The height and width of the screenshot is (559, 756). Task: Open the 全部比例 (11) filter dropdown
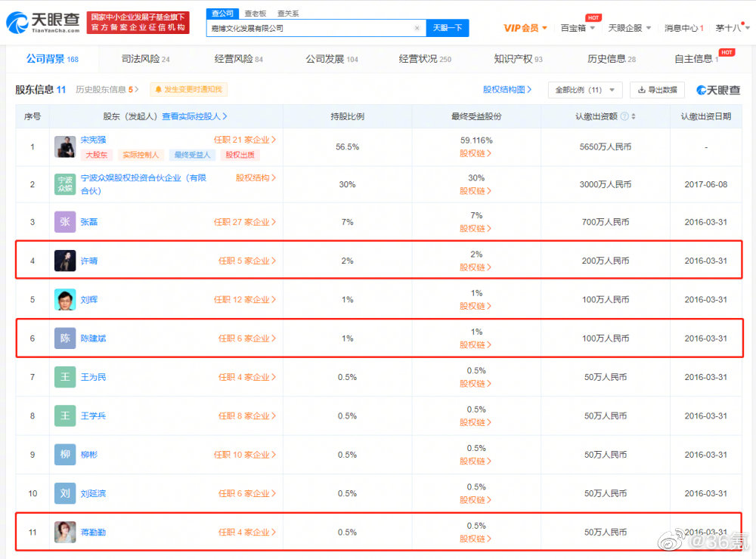(584, 89)
